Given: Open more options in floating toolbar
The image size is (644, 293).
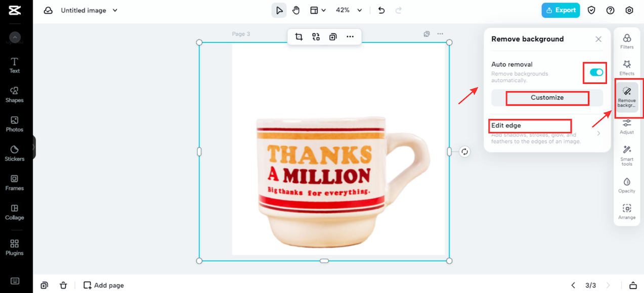Looking at the screenshot, I should coord(350,36).
